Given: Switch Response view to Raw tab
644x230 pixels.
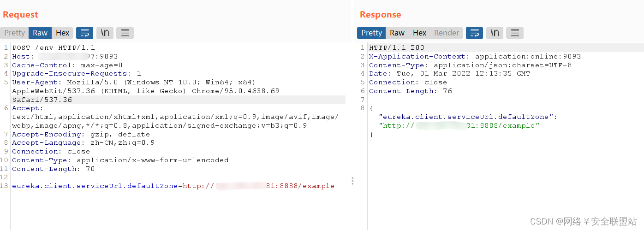Looking at the screenshot, I should (x=397, y=33).
